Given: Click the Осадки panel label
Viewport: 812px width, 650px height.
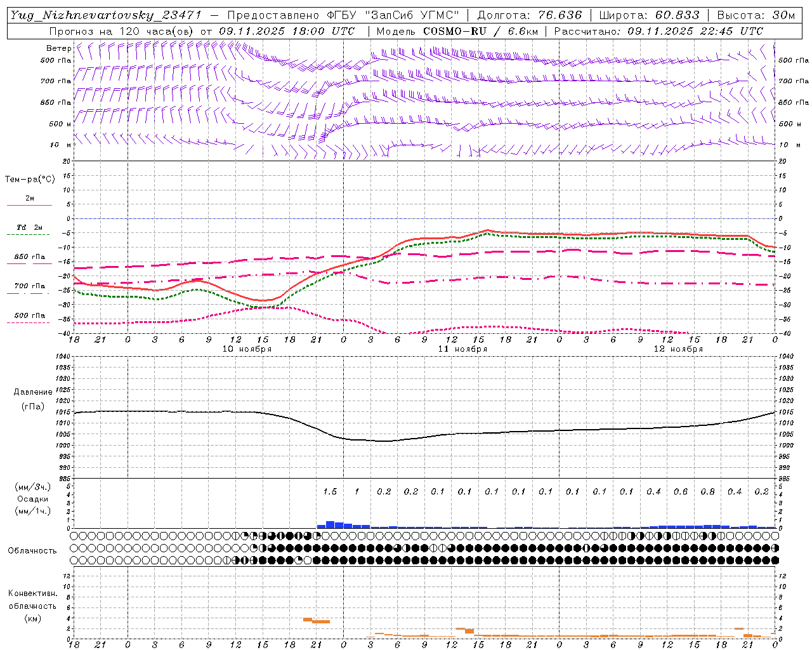Looking at the screenshot, I should tap(33, 499).
